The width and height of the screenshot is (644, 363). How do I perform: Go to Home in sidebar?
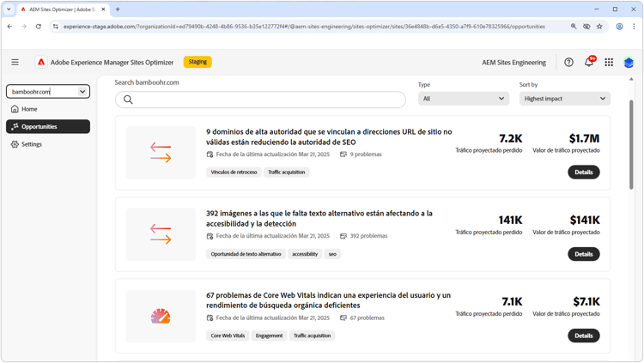[47, 109]
